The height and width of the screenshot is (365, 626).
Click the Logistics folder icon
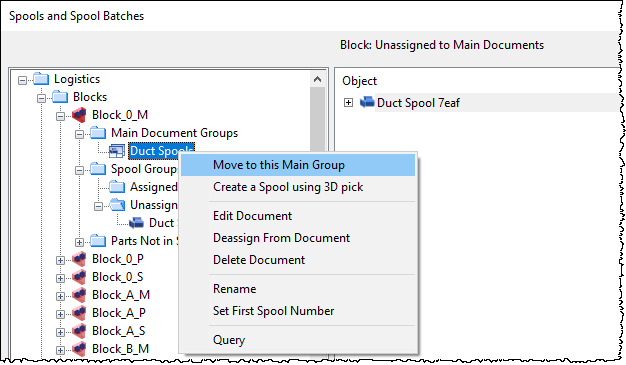click(41, 79)
